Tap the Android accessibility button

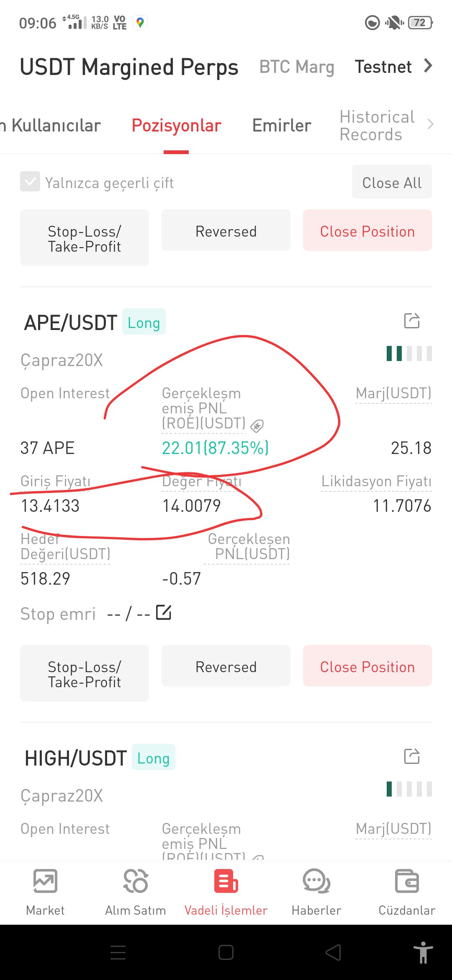[x=423, y=952]
